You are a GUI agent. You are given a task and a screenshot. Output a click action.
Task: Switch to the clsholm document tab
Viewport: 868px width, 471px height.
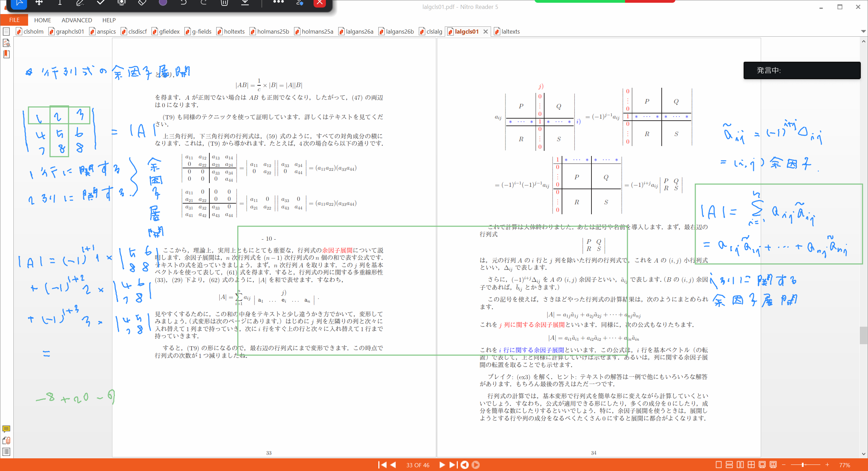(30, 32)
